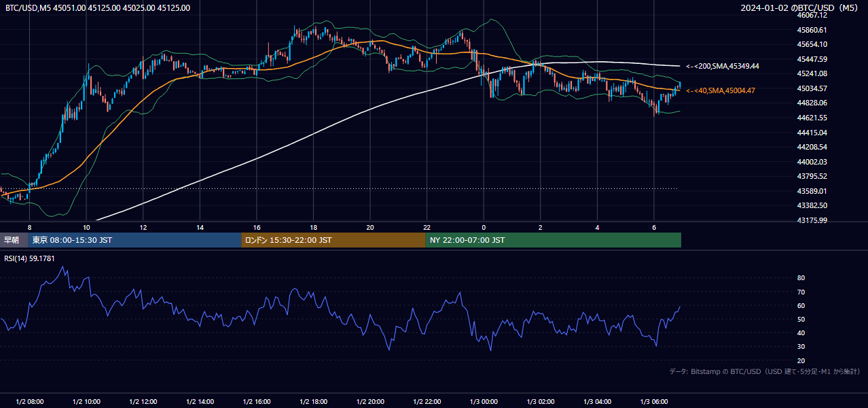Click the RSI scale value 80
Image resolution: width=868 pixels, height=408 pixels.
coord(801,278)
